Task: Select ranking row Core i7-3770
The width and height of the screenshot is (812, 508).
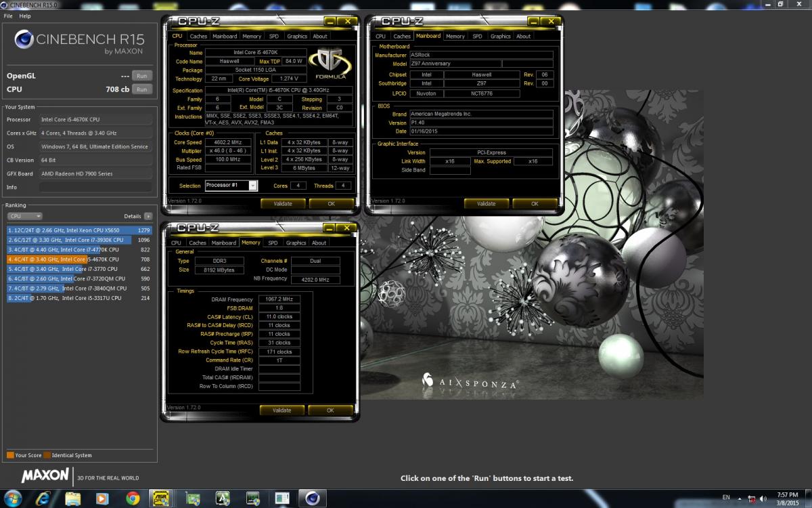Action: (x=80, y=269)
